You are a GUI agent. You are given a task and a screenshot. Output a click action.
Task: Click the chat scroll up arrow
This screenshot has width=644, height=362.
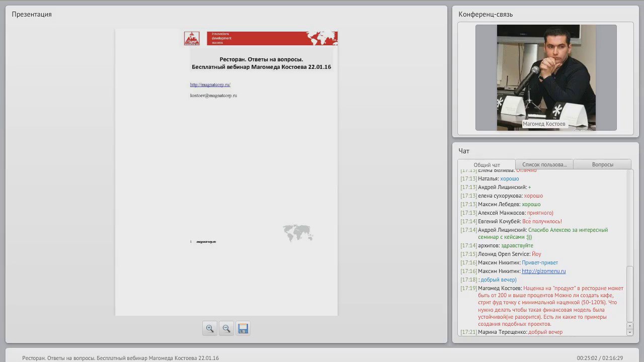tap(629, 326)
